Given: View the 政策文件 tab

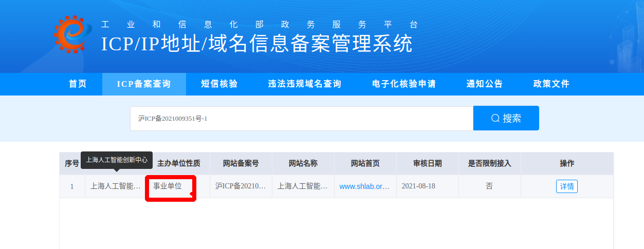Looking at the screenshot, I should pyautogui.click(x=551, y=84).
